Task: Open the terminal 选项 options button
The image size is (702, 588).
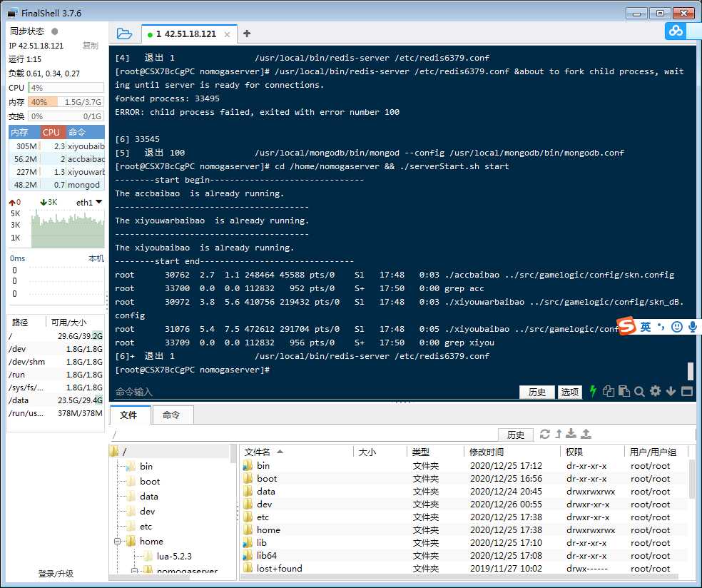Action: [570, 392]
